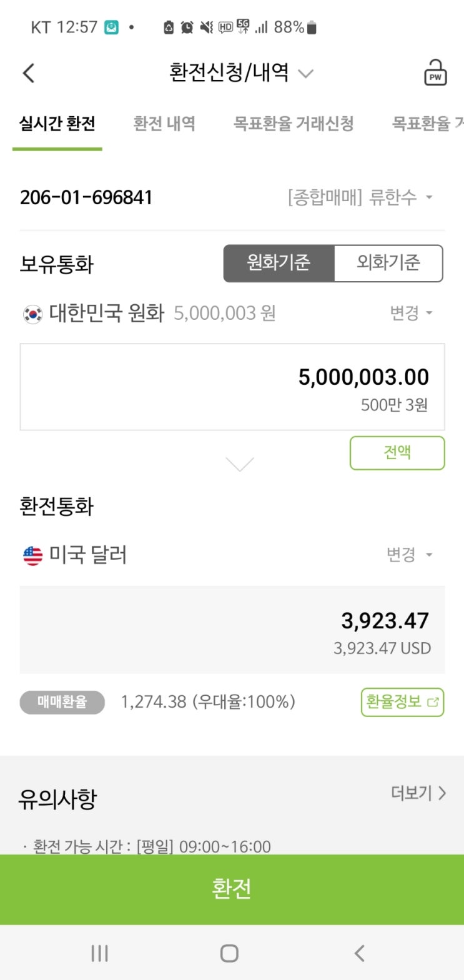Select the 원화기준 toggle option
This screenshot has width=464, height=980.
[x=279, y=263]
